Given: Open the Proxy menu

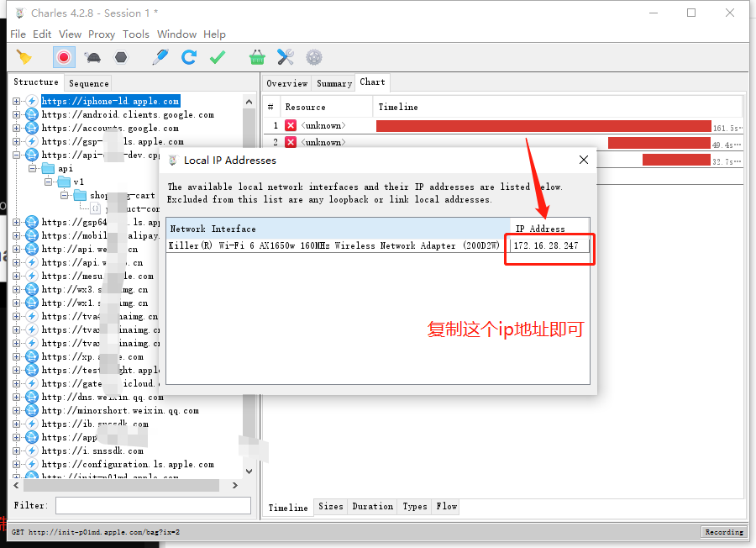Looking at the screenshot, I should (x=102, y=34).
